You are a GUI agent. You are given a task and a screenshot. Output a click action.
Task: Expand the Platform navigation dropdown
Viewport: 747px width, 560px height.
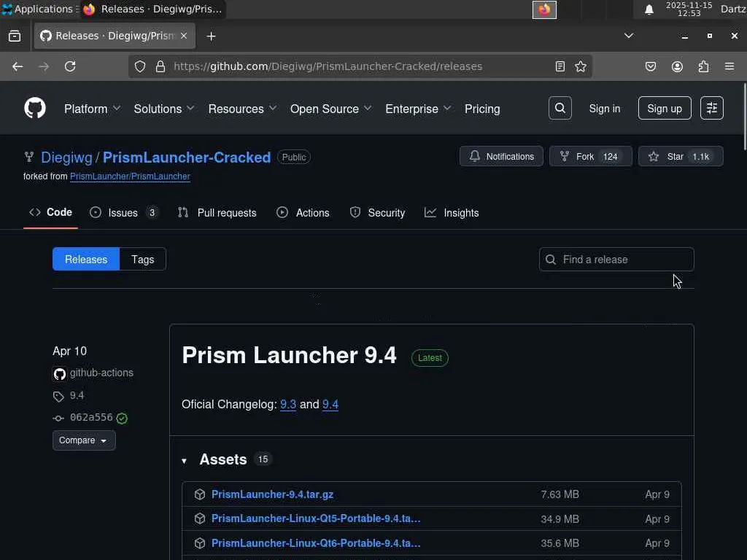coord(92,109)
